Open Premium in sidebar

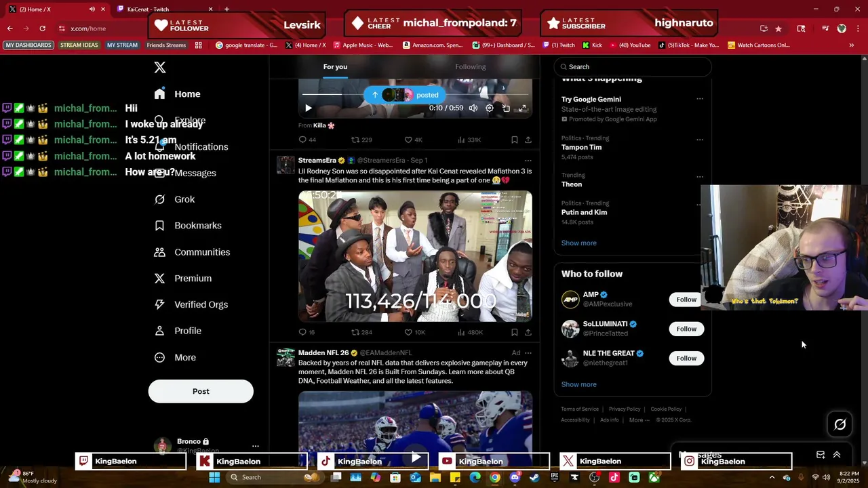point(183,279)
